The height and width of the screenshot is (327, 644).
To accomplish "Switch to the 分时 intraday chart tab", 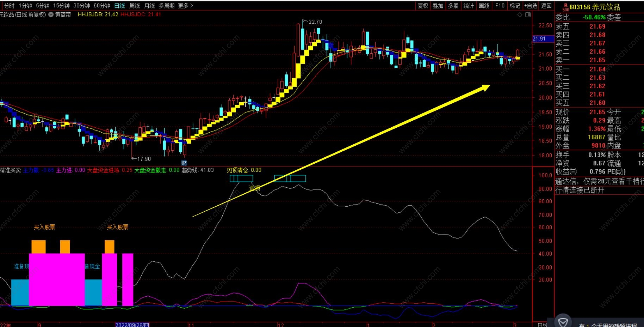I will click(9, 6).
